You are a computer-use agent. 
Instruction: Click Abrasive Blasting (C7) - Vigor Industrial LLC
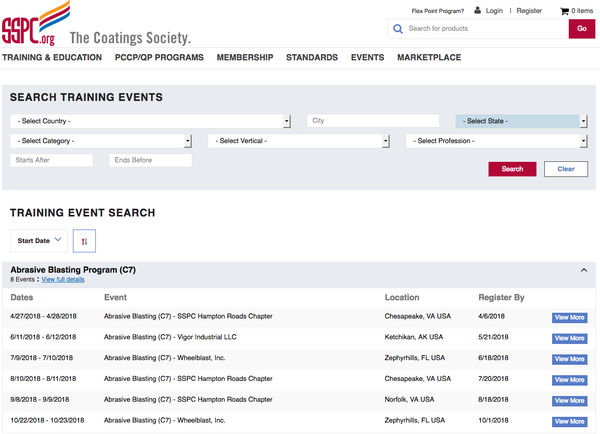click(x=170, y=337)
